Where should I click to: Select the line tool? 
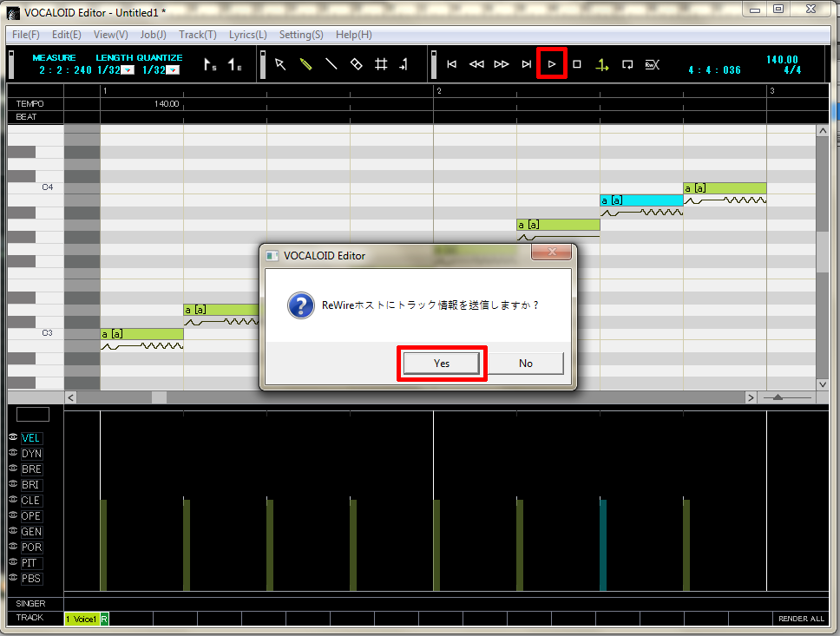331,64
